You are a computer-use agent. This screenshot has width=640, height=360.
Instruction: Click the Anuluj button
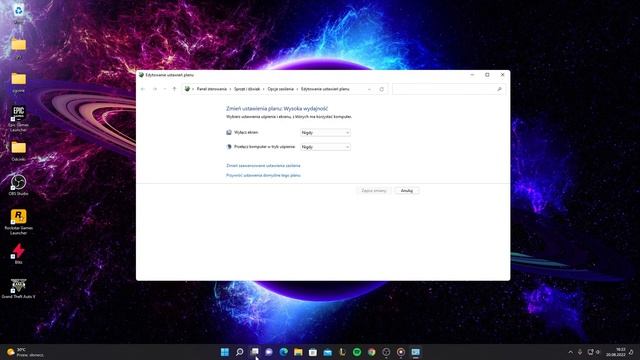407,191
